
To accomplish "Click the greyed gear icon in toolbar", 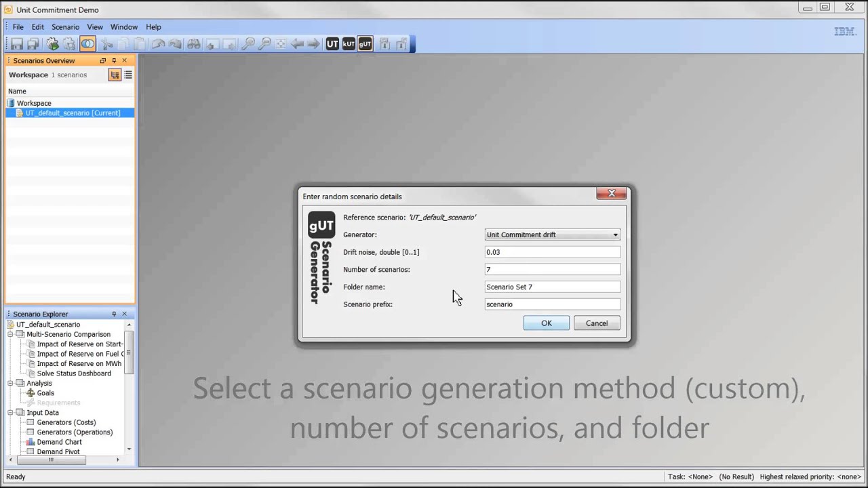I will tap(69, 44).
